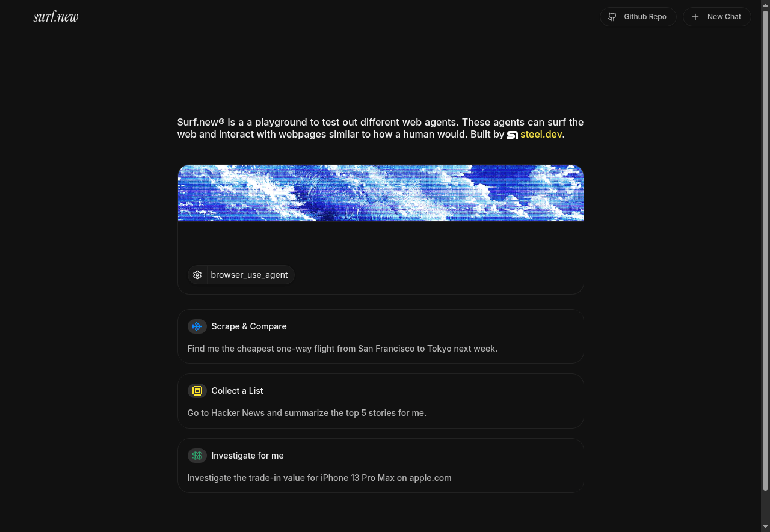
Task: Choose the cheapest flight to Tokyo prompt
Action: (x=342, y=349)
